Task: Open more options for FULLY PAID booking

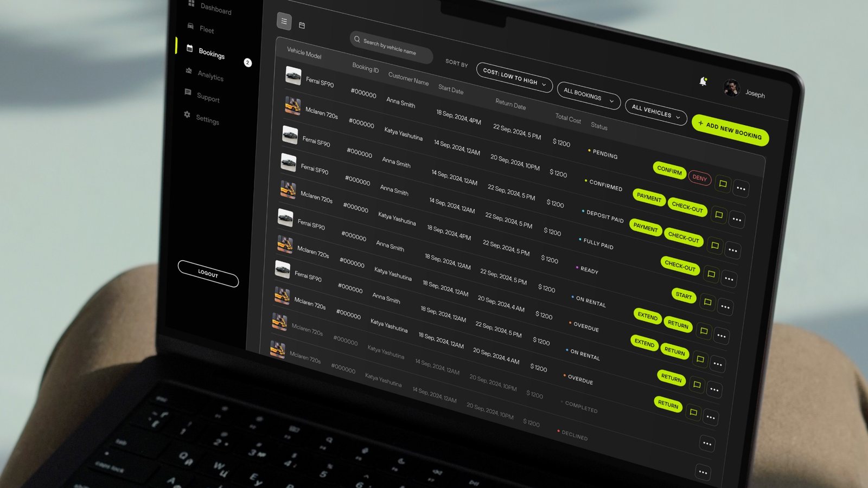Action: (729, 279)
